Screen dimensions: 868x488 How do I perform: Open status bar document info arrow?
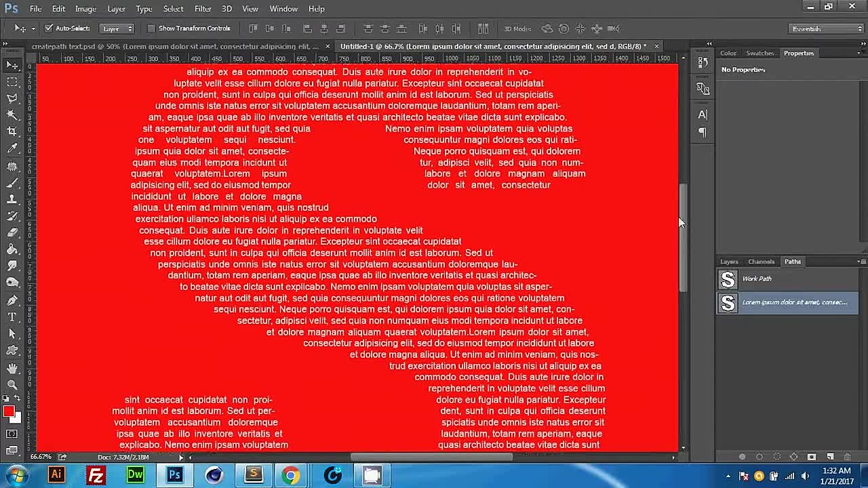(181, 457)
